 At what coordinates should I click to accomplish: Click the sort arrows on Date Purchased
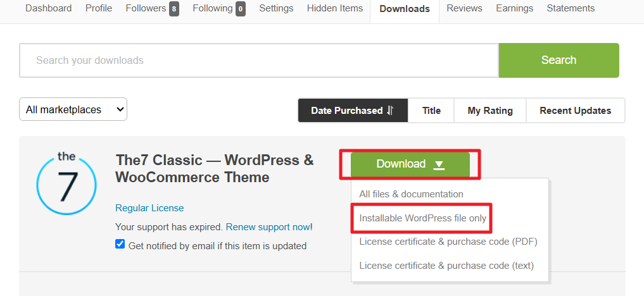click(390, 110)
